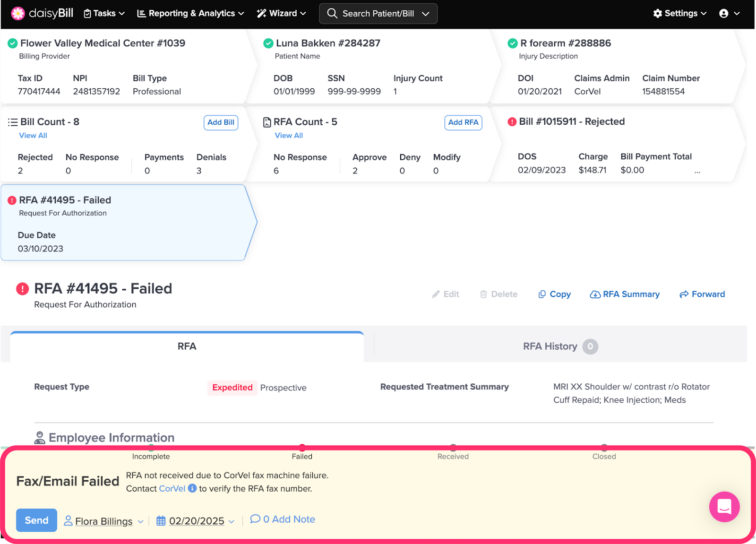Click the R forearm #288886 injury title
Screen dimensions: 756x544
pyautogui.click(x=566, y=43)
